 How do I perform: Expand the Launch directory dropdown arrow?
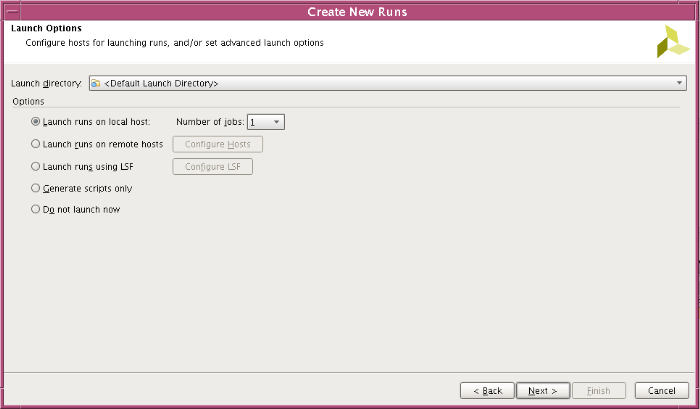click(679, 83)
